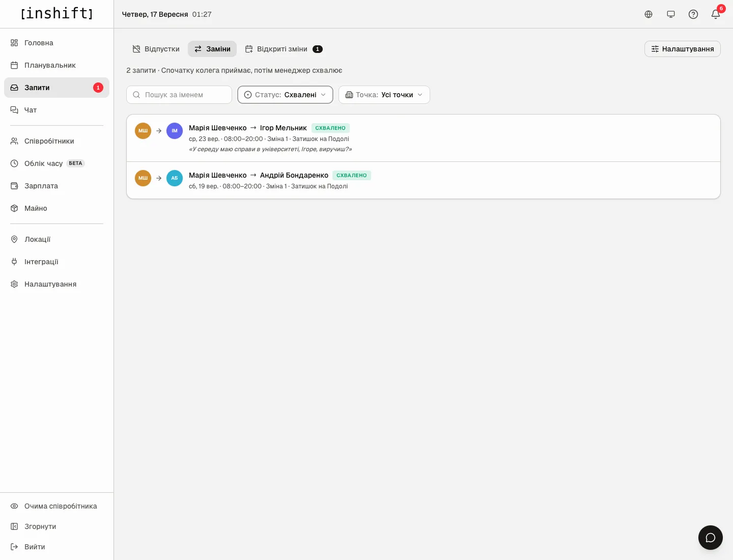Open the notifications bell
This screenshot has width=733, height=560.
coord(716,14)
